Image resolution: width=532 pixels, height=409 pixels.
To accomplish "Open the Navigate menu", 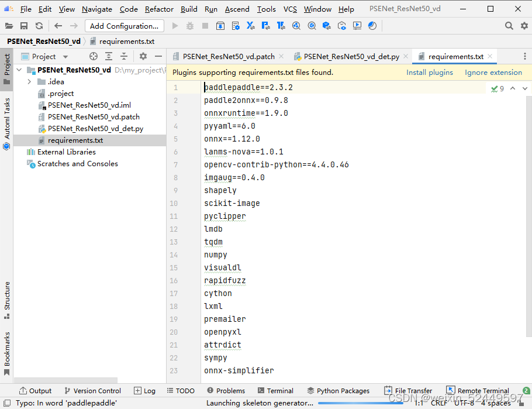I will [x=96, y=9].
